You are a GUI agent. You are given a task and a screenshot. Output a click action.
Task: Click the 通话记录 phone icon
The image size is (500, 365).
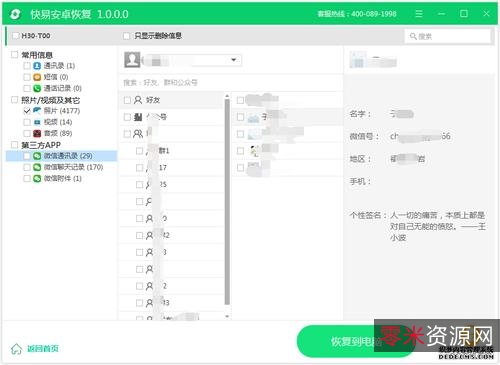(x=37, y=88)
